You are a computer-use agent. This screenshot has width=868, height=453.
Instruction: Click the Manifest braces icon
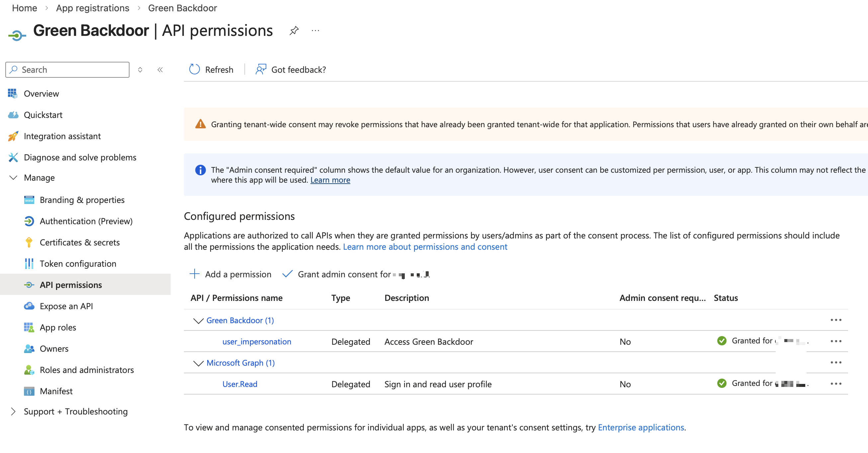[29, 391]
